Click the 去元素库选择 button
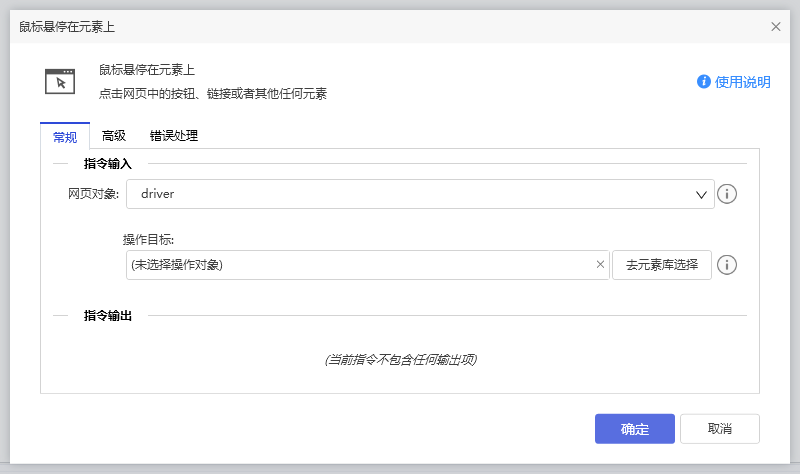This screenshot has height=474, width=800. (661, 265)
